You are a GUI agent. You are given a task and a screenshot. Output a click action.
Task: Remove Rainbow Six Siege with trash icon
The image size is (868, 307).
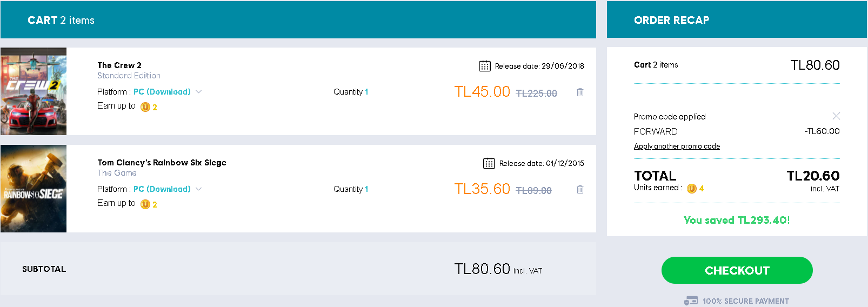580,190
